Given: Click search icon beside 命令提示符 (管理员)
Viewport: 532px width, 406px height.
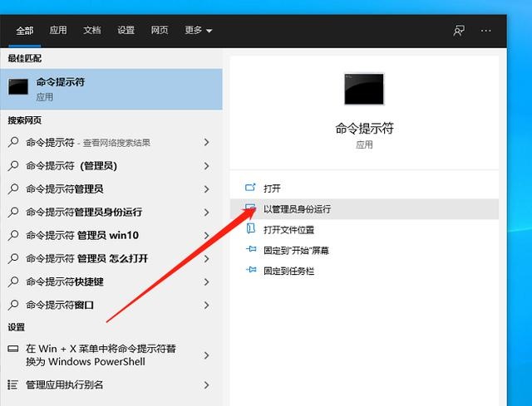Looking at the screenshot, I should 13,166.
